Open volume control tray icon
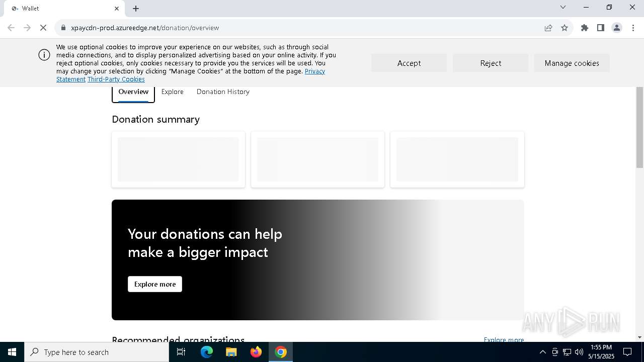This screenshot has height=362, width=644. 579,352
